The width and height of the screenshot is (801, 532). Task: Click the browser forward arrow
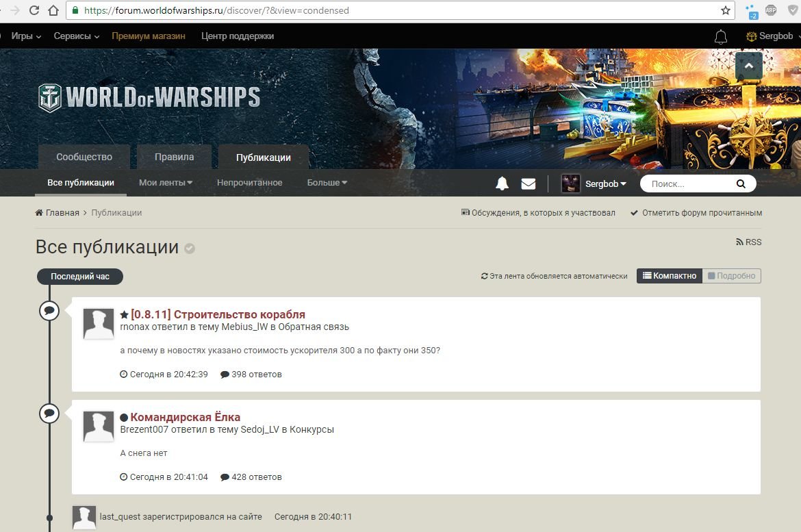click(15, 10)
